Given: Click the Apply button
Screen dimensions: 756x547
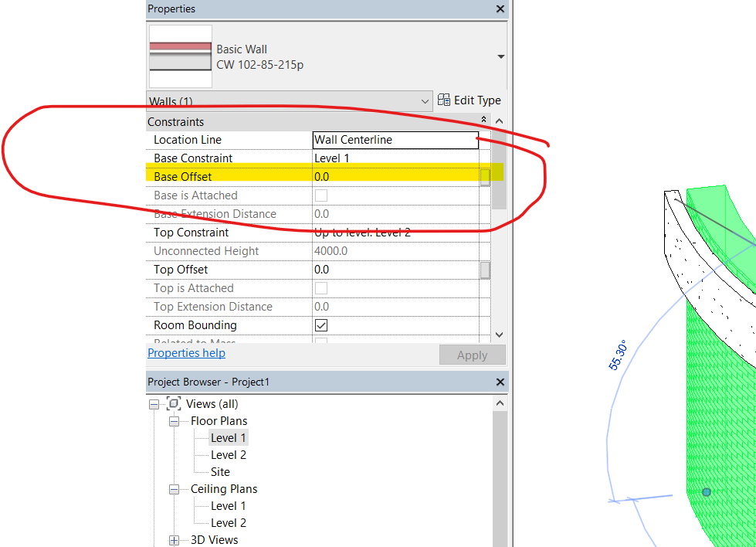Looking at the screenshot, I should [x=472, y=355].
